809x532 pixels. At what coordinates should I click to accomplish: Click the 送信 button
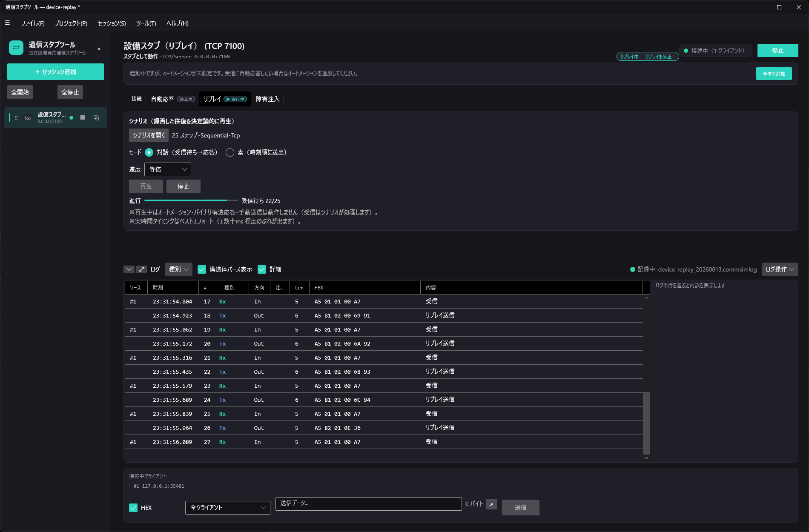coord(520,508)
